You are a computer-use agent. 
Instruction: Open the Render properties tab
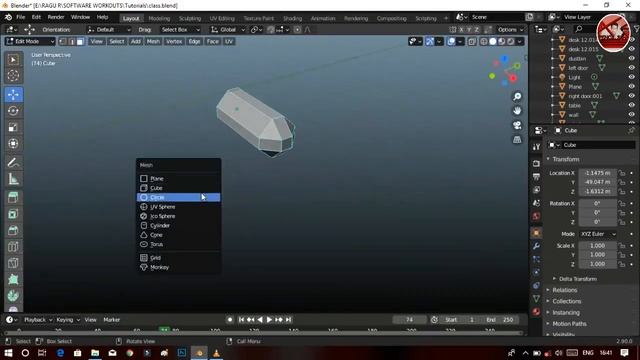coord(536,164)
